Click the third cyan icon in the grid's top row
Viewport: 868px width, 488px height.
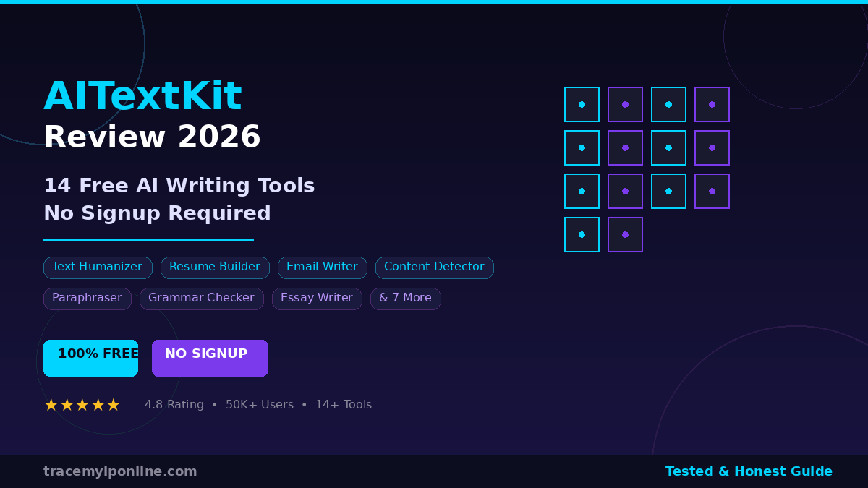[x=668, y=104]
